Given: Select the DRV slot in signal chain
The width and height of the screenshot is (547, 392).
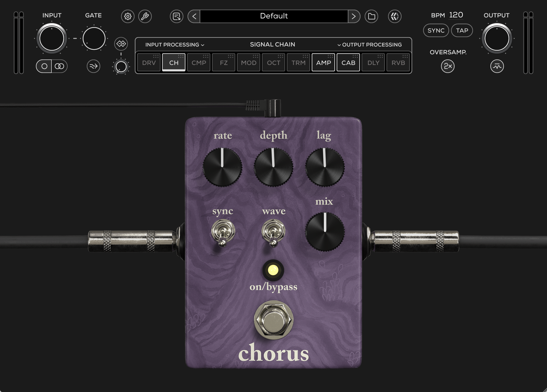Looking at the screenshot, I should tap(149, 62).
